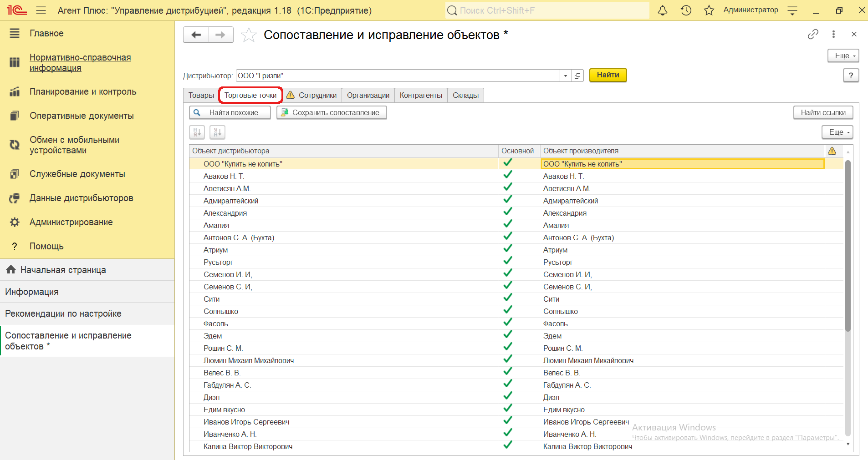Switch to Торговые точки tab
The image size is (868, 460).
click(250, 95)
